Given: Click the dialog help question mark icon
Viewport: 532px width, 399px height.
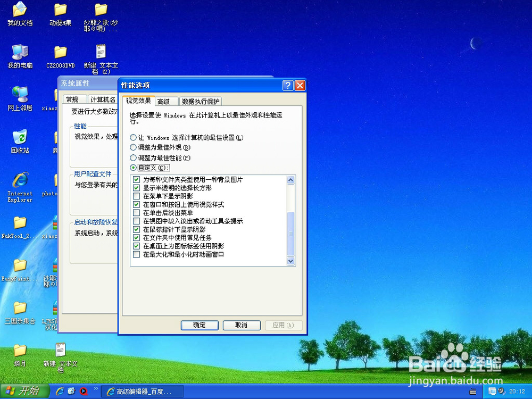Looking at the screenshot, I should tap(288, 85).
